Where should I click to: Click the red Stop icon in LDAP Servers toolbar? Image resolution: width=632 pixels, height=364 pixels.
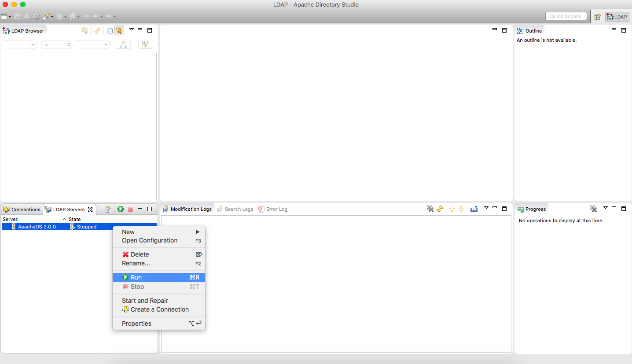pyautogui.click(x=130, y=210)
